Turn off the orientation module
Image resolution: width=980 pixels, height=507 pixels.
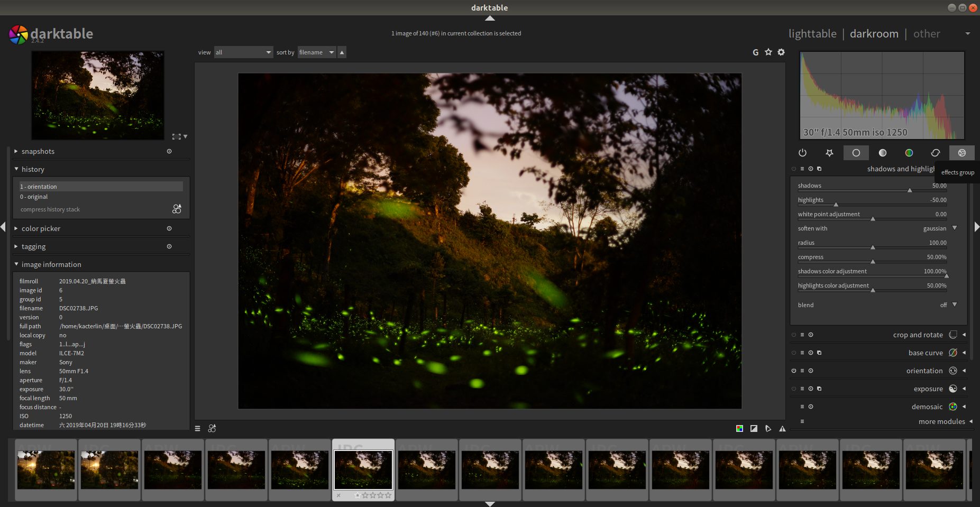794,371
